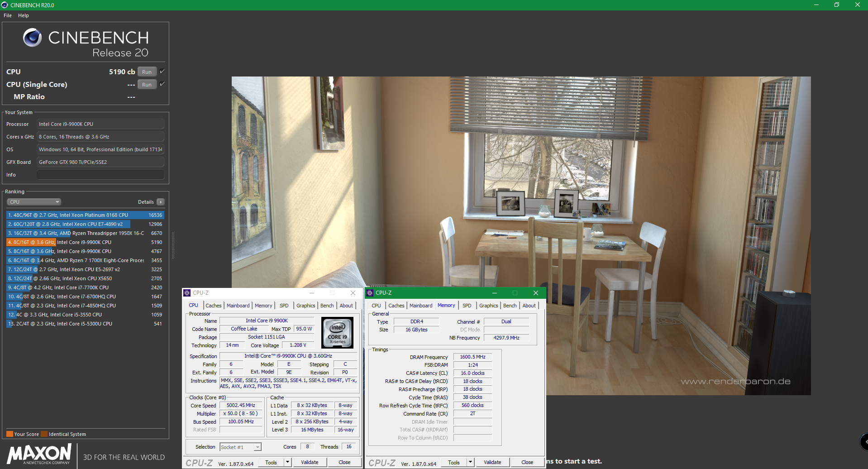Expand Tools dropdown arrow in left CPU-Z window
Image resolution: width=868 pixels, height=469 pixels.
[x=287, y=462]
